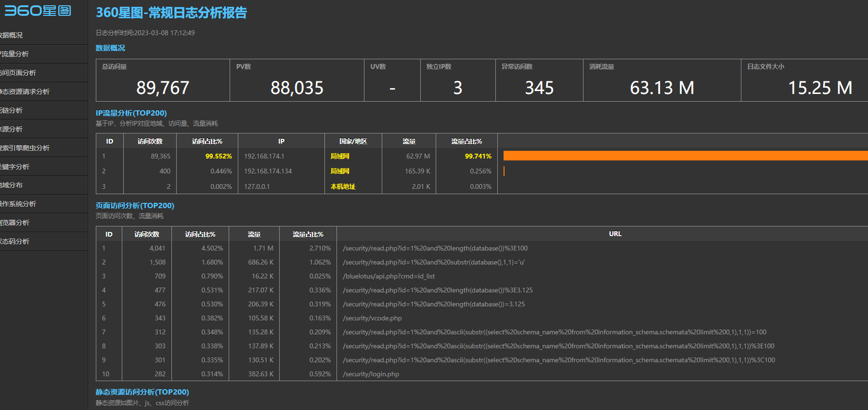This screenshot has width=868, height=410.
Task: Open 静态资源请求分析 sidebar entry
Action: pos(25,92)
